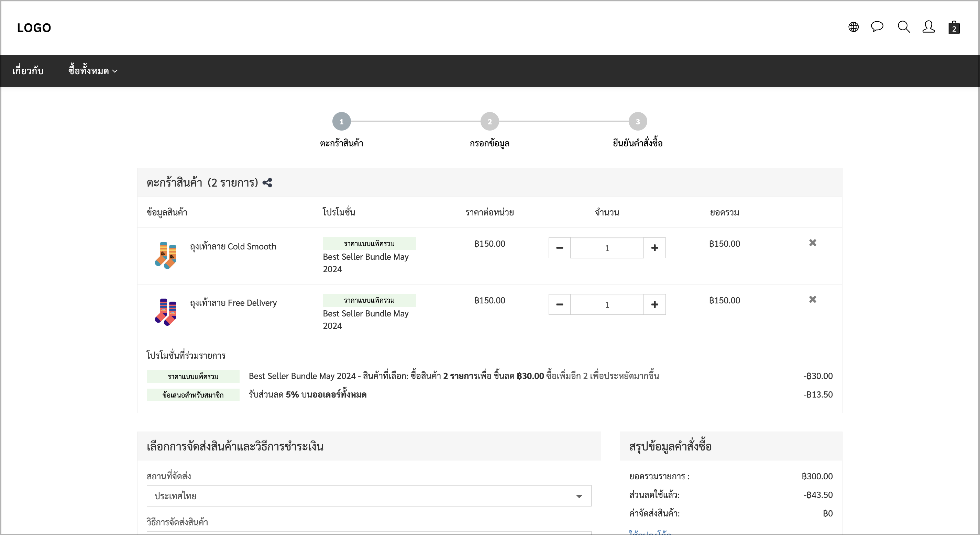Viewport: 980px width, 535px height.
Task: Click the LOGO home link
Action: tap(34, 28)
